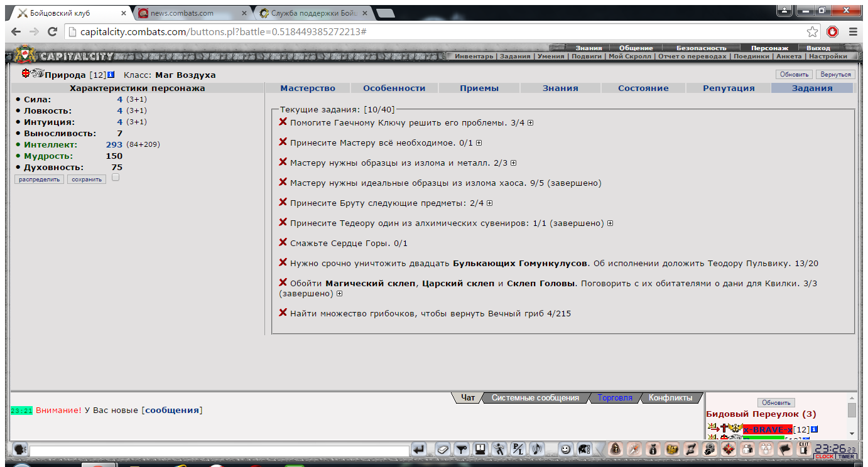
Task: Toggle checkbox next to сохранить button
Action: click(116, 178)
